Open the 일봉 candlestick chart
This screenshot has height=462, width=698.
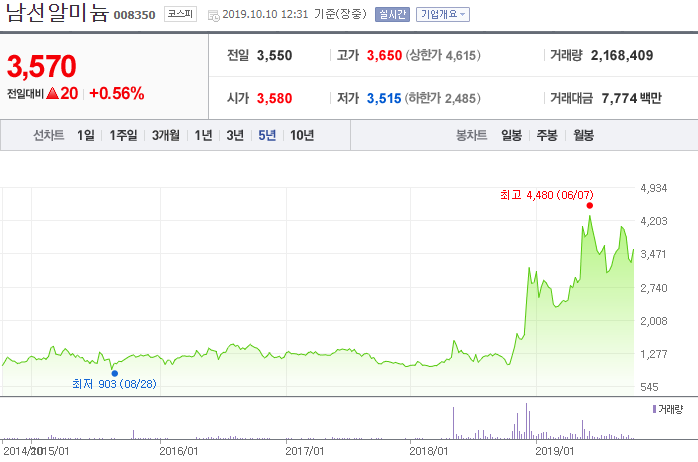(x=511, y=135)
